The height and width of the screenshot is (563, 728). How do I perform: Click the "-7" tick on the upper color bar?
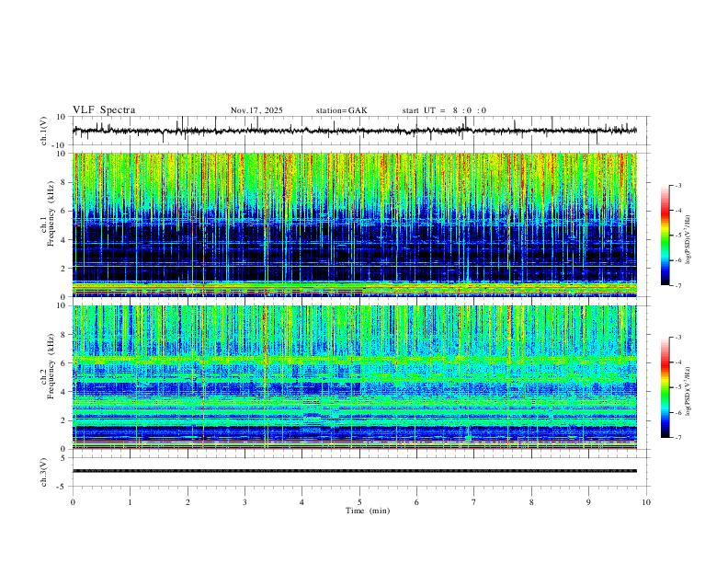tap(677, 285)
